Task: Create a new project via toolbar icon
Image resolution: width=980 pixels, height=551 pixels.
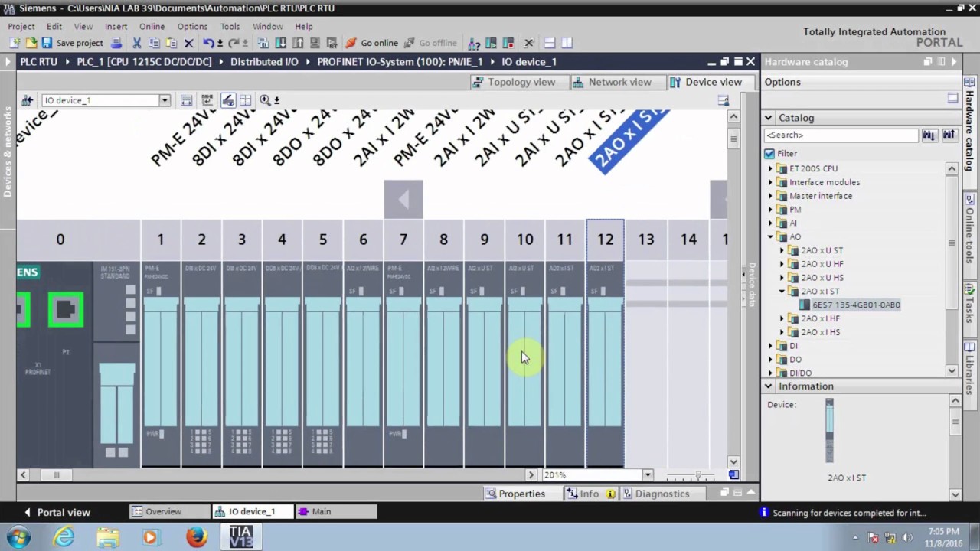Action: 15,43
